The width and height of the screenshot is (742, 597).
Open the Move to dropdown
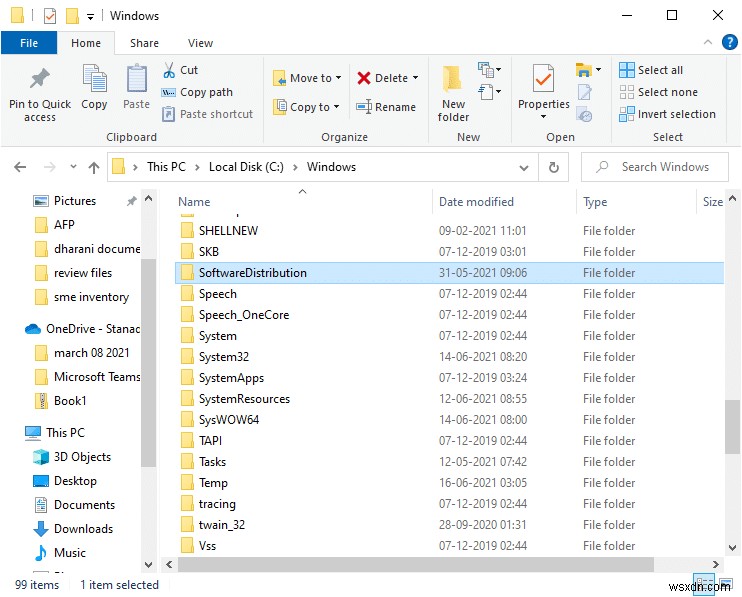pyautogui.click(x=308, y=78)
